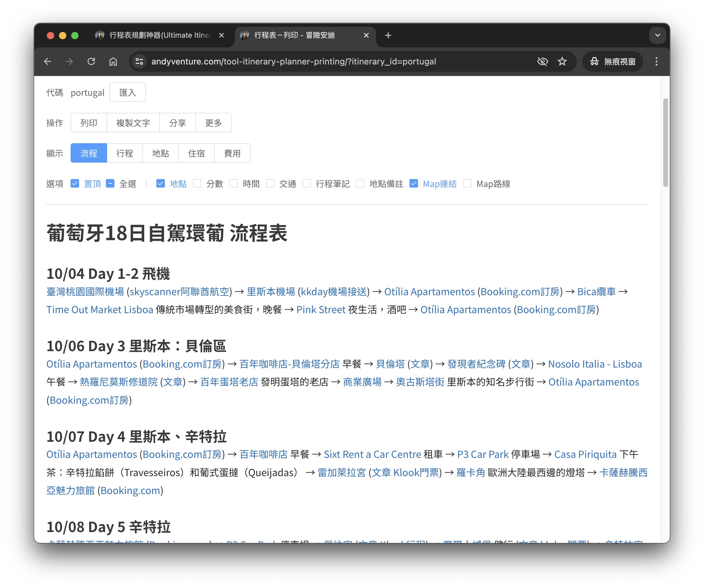Screen dimensions: 704x588
Task: Open the Pink Street link
Action: [x=321, y=310]
